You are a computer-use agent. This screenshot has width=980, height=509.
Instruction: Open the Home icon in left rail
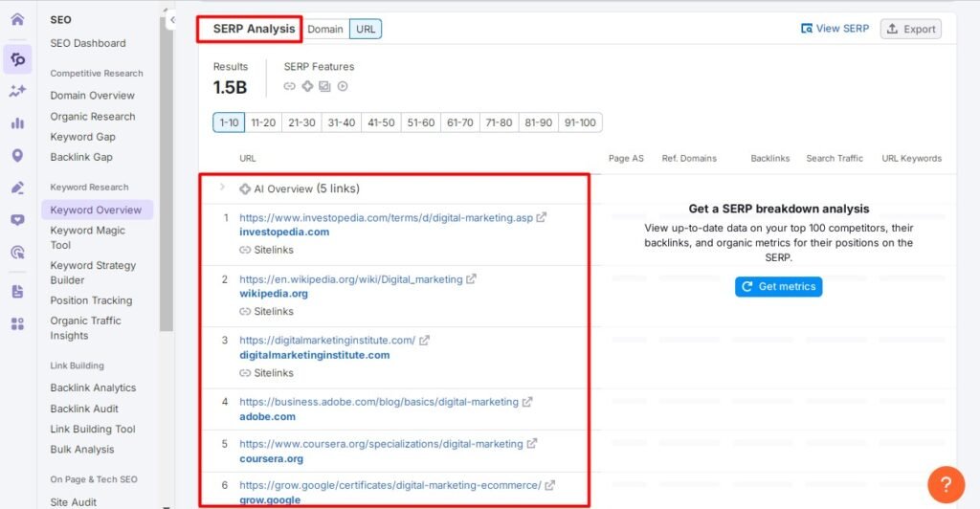point(17,19)
